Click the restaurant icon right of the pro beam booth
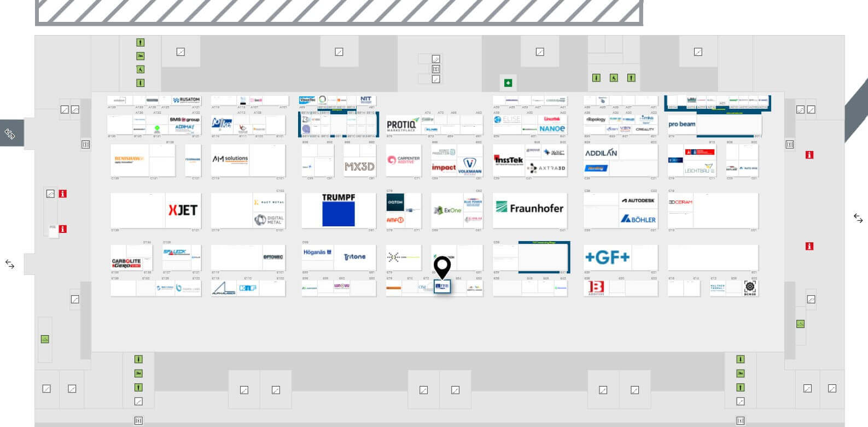 coord(790,144)
